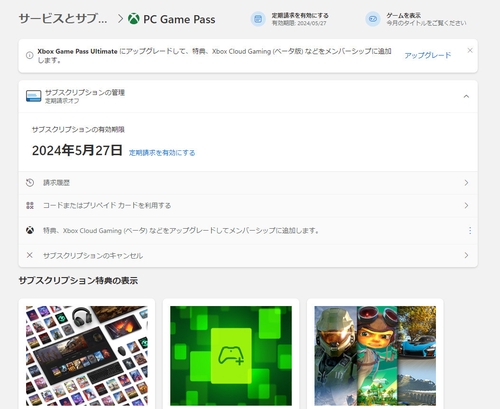Open 定期請求を有効にする in the header

[300, 19]
